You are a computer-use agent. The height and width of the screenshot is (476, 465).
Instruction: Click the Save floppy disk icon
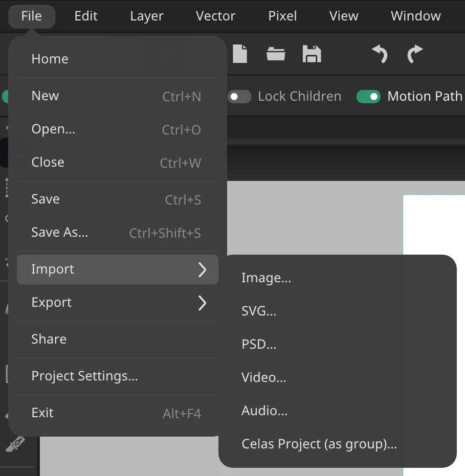point(312,54)
